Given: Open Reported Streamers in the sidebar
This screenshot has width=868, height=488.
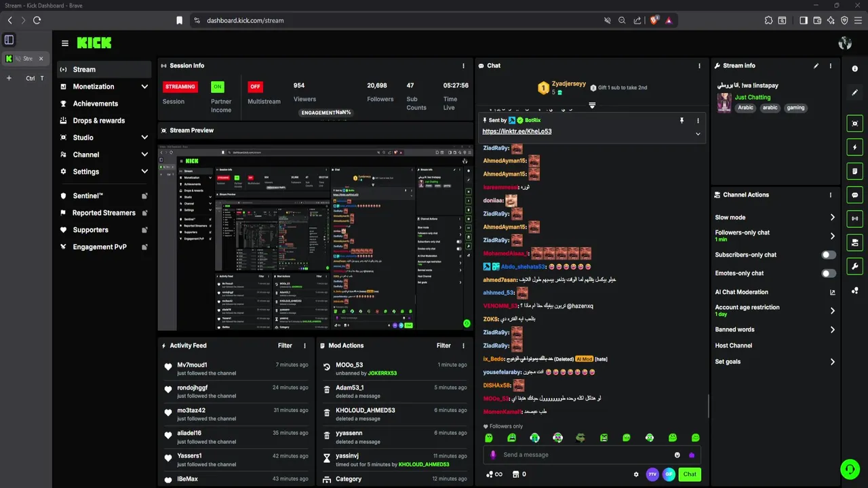Looking at the screenshot, I should 104,213.
